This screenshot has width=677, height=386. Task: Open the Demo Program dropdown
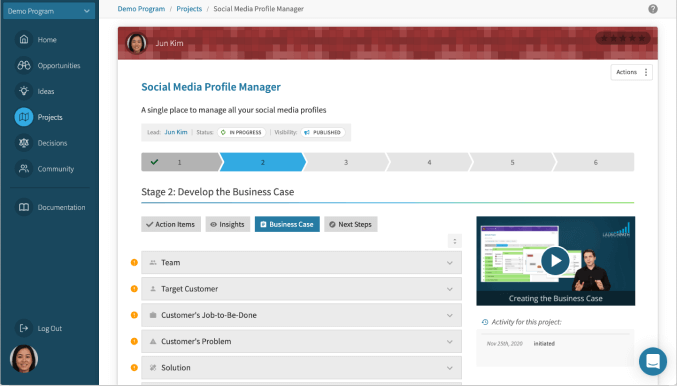point(49,11)
